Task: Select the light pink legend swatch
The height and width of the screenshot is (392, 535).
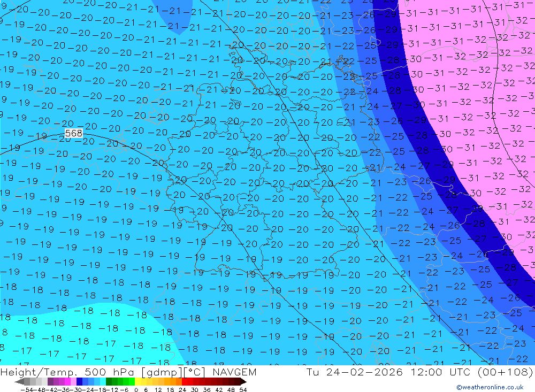Action: tap(73, 381)
